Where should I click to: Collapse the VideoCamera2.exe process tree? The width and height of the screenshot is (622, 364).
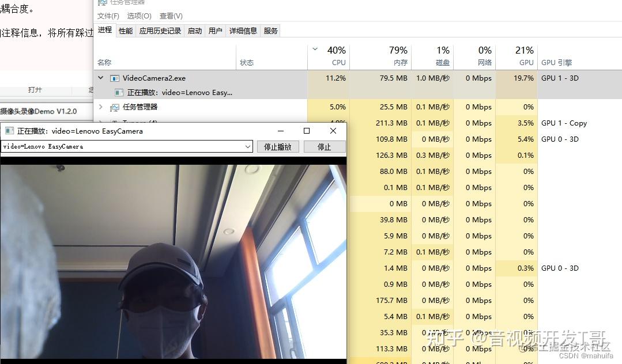tap(100, 77)
